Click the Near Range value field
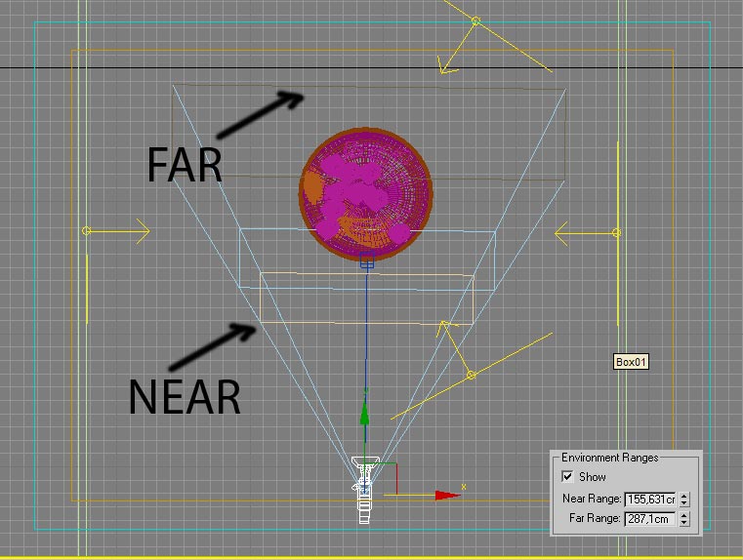This screenshot has width=743, height=560. coord(650,499)
